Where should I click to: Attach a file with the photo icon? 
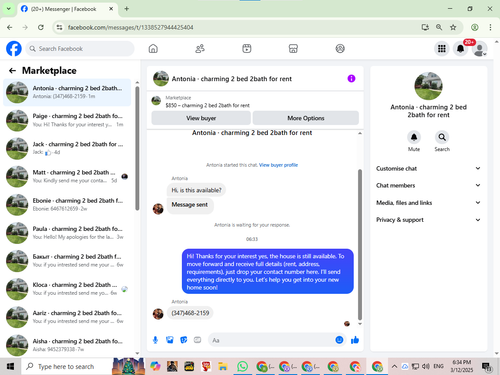[170, 340]
